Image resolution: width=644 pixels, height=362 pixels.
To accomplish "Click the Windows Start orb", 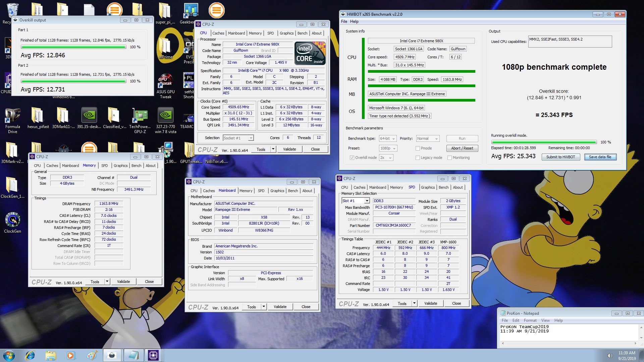I will pyautogui.click(x=9, y=355).
